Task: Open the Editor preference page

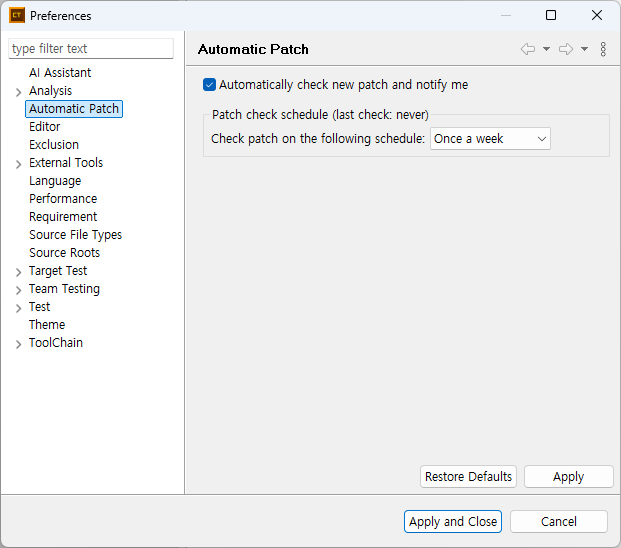Action: click(x=44, y=127)
